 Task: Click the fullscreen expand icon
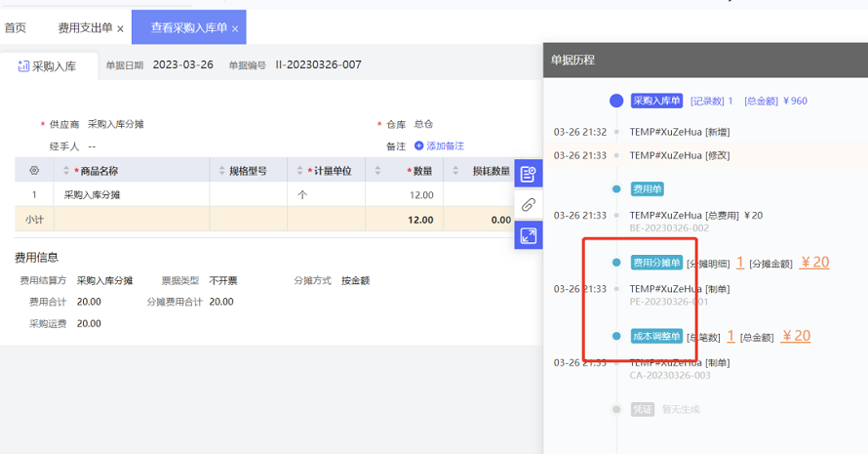[x=528, y=235]
